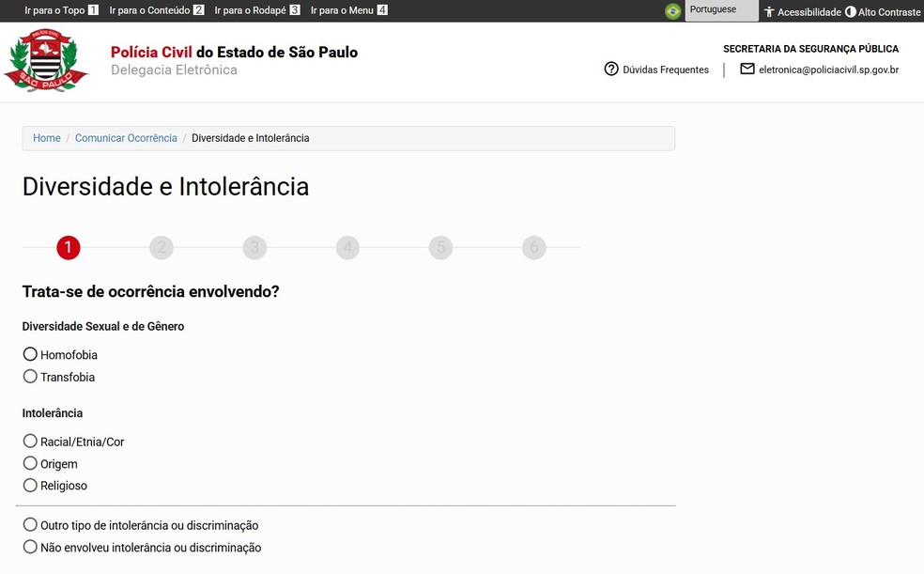Click the Ir para o Rodapé link
The width and height of the screenshot is (924, 574).
tap(257, 10)
